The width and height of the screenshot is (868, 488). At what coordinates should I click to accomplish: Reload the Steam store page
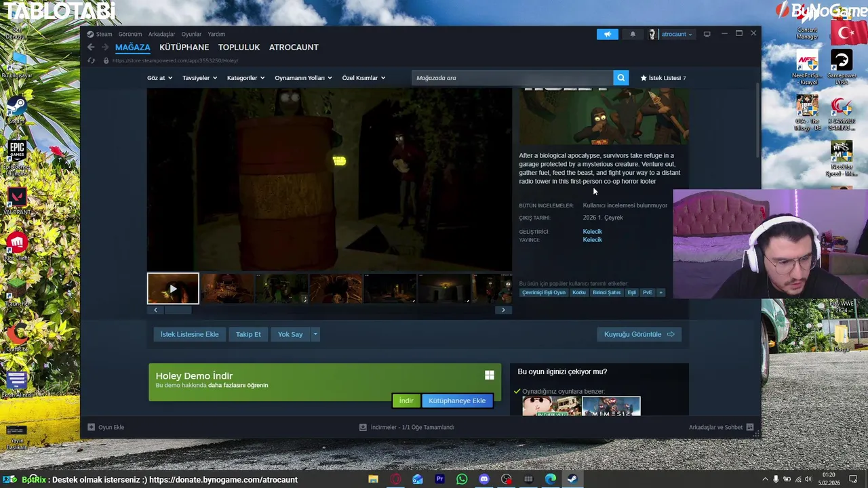pos(91,60)
